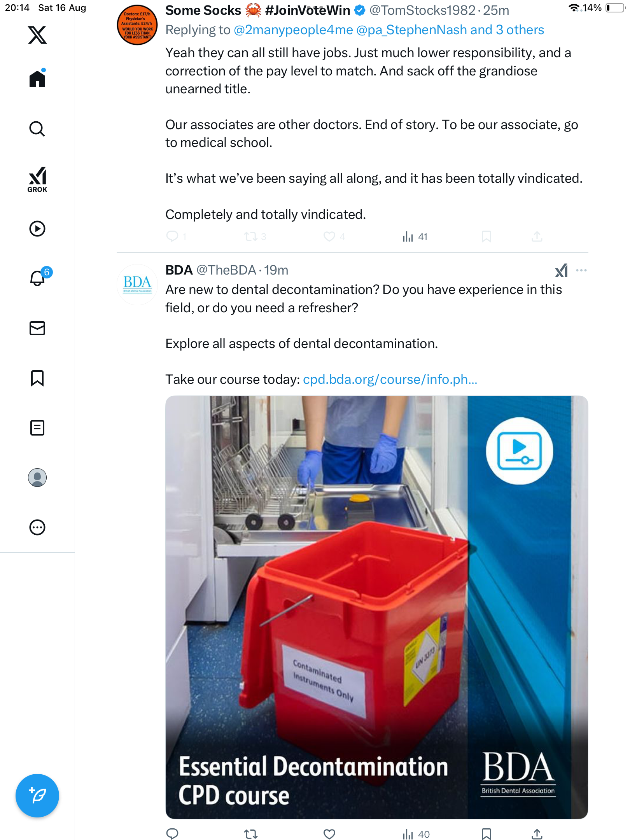The image size is (630, 840).
Task: Expand the More circle menu in sidebar
Action: tap(37, 527)
